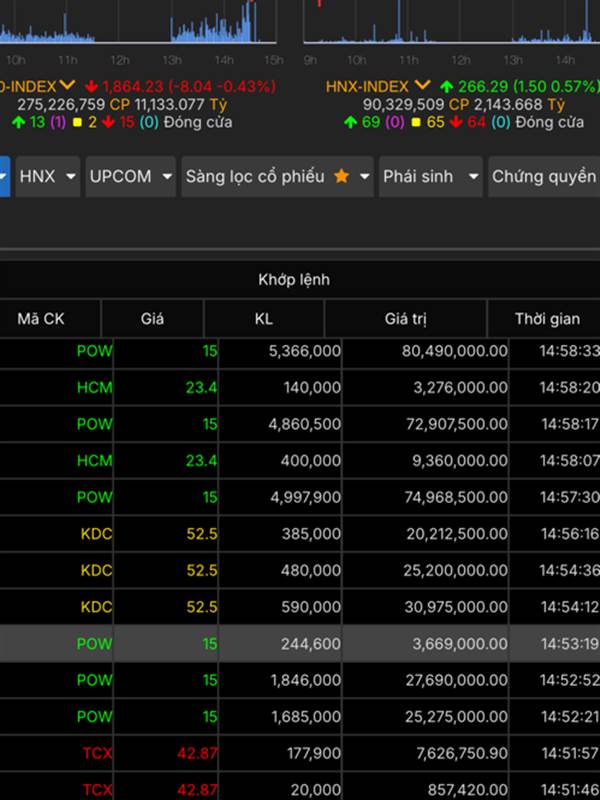This screenshot has height=800, width=600.
Task: Expand the Sàng lọc cổ phiếu dropdown arrow
Action: (x=362, y=176)
